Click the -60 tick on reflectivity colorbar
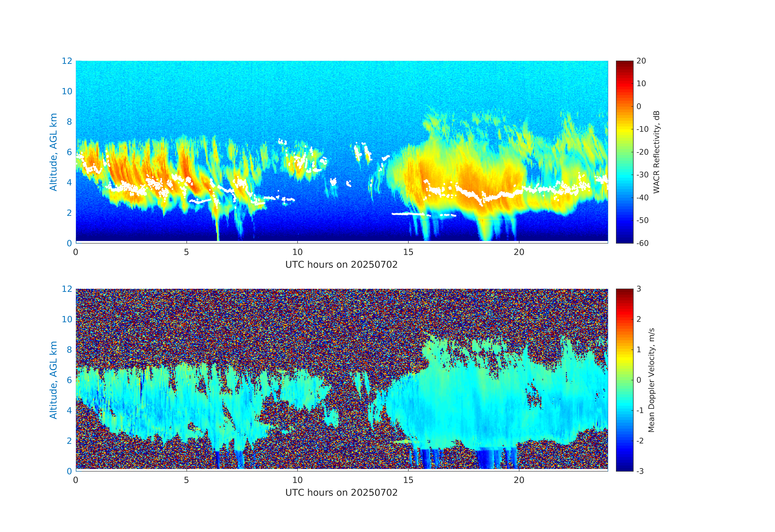 tap(642, 243)
